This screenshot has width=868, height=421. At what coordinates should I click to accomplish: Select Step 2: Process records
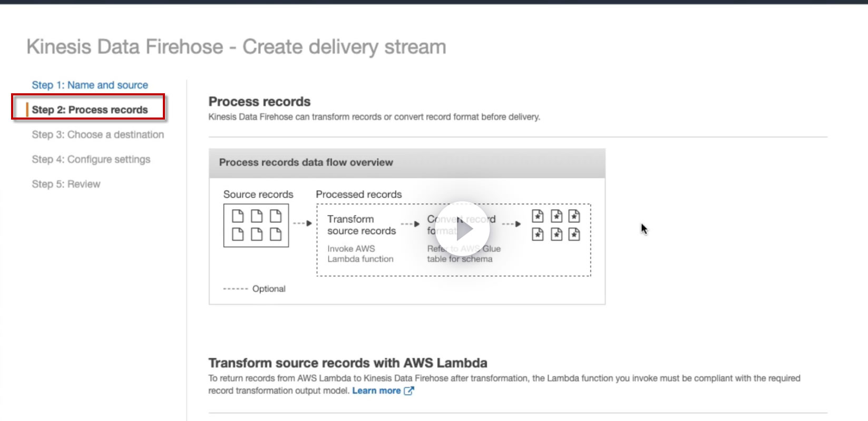(90, 110)
